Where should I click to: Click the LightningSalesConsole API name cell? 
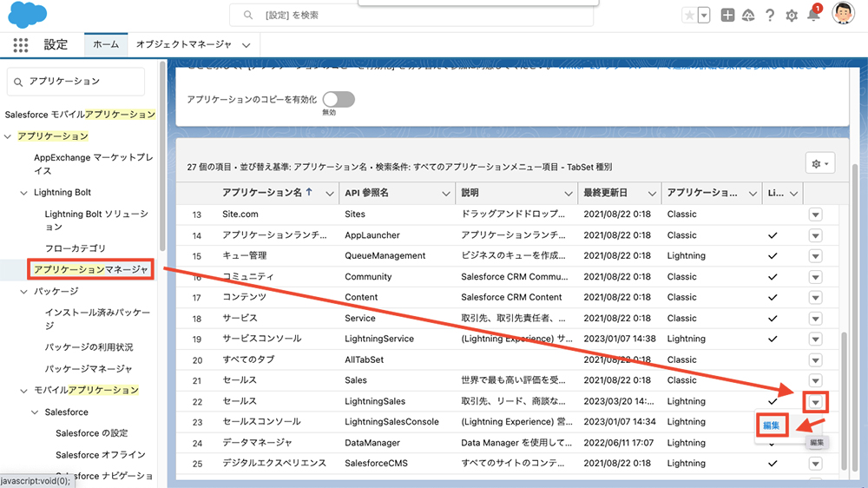coord(391,421)
